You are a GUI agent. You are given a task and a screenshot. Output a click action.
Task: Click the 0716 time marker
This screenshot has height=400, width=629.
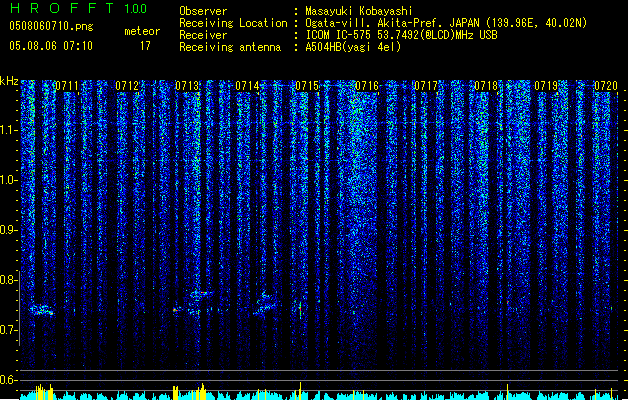[367, 86]
